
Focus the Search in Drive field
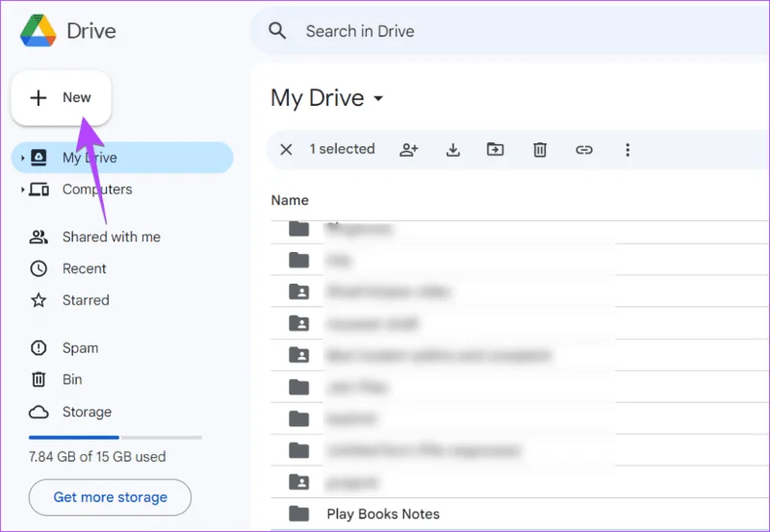pos(511,31)
